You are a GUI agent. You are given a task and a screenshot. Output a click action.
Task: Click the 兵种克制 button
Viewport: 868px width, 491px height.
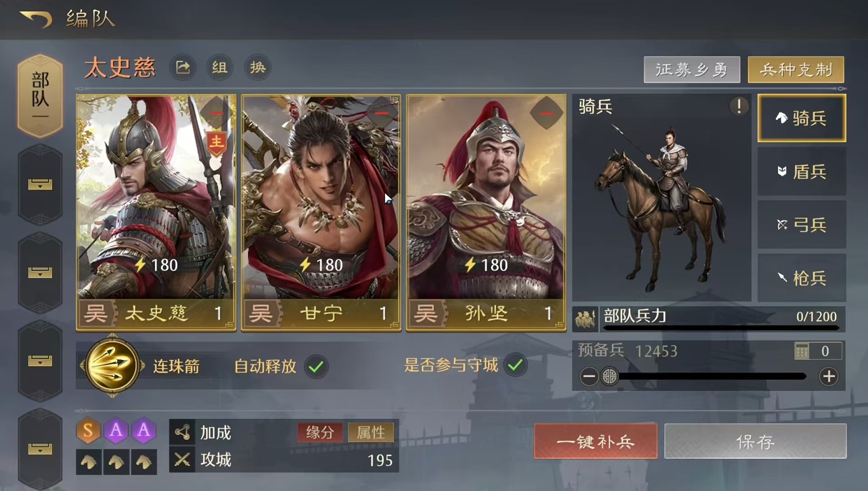pyautogui.click(x=796, y=70)
